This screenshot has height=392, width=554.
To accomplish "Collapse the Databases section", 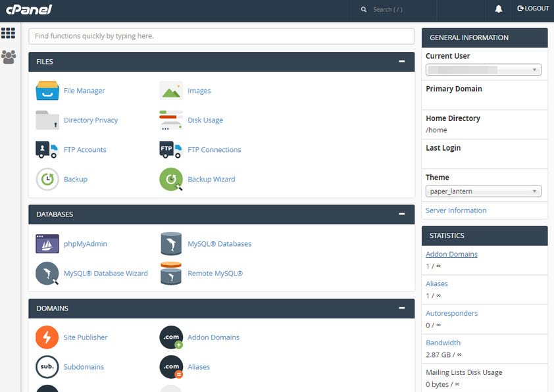I will pyautogui.click(x=401, y=214).
